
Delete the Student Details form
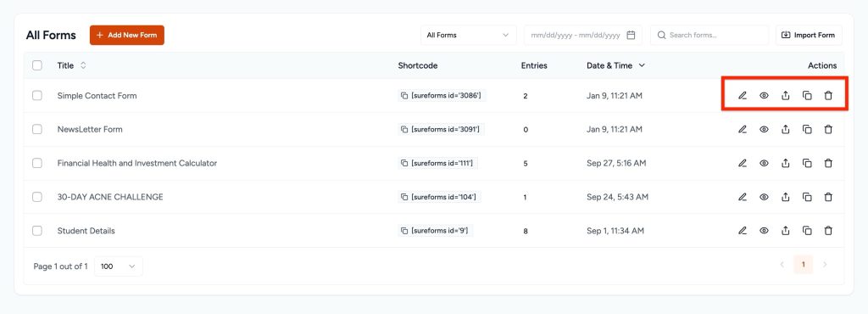[828, 231]
